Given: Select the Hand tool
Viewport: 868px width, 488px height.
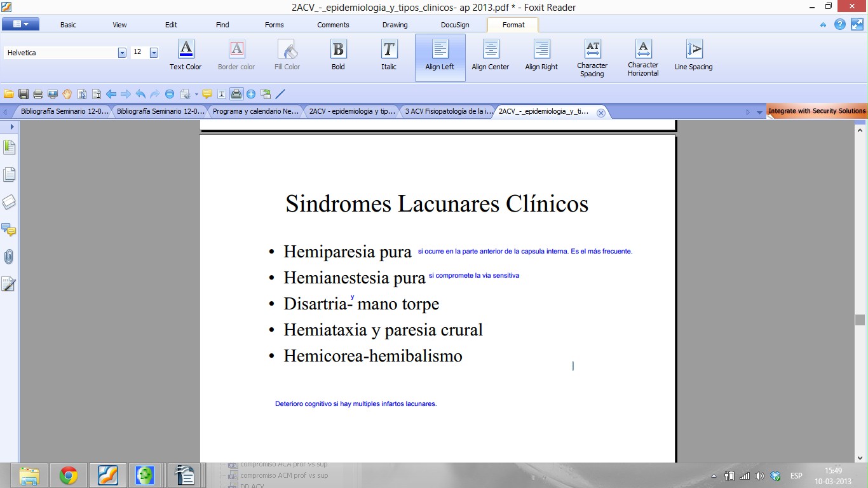Looking at the screenshot, I should pos(67,94).
